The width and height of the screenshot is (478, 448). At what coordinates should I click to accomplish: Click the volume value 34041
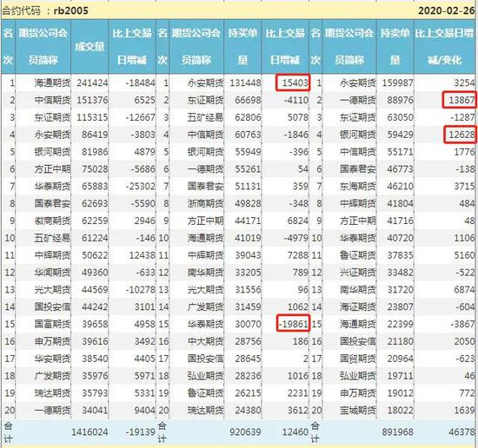(x=95, y=411)
